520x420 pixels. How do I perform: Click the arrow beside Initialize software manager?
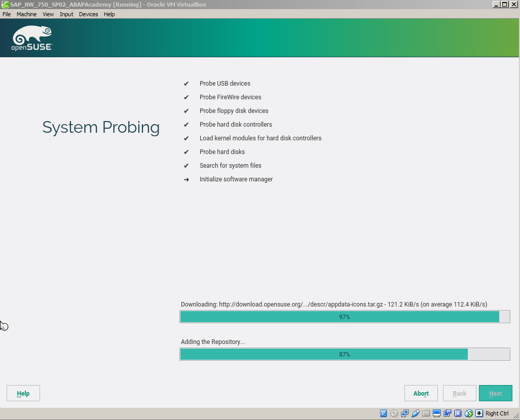coord(187,179)
